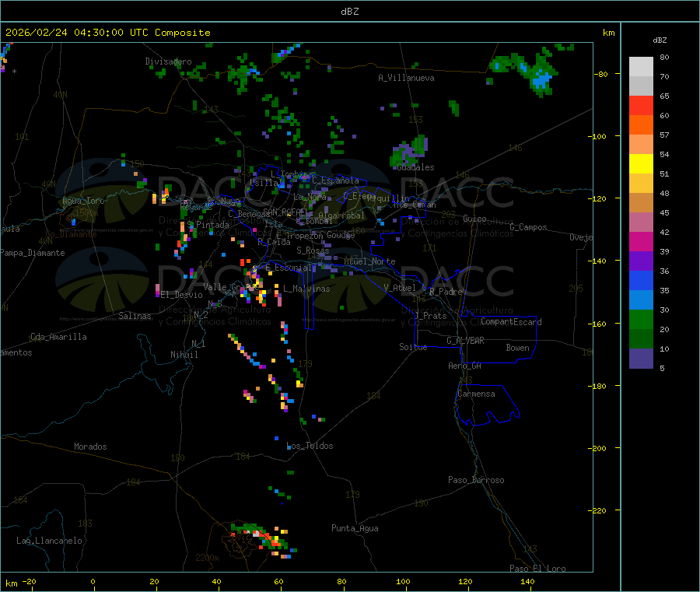Screen dimensions: 700x592
Task: Click the 'Carmensa' place name
Action: (476, 394)
